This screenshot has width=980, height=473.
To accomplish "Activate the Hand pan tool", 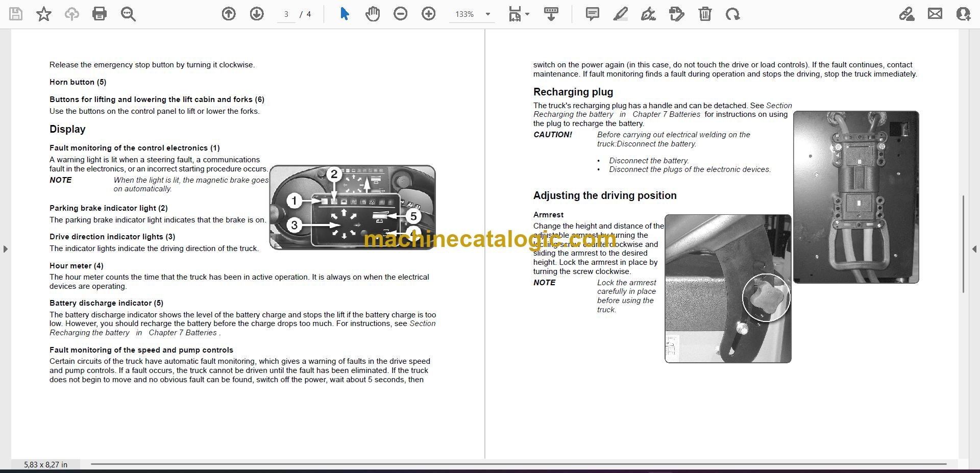I will pyautogui.click(x=373, y=14).
